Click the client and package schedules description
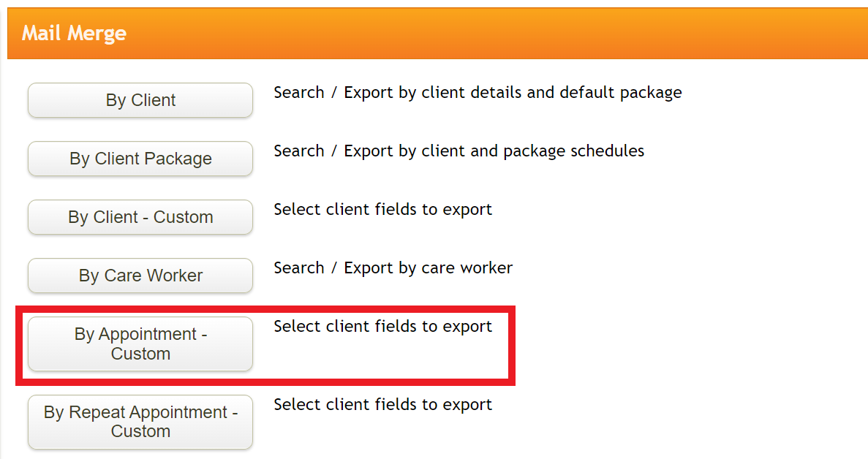 tap(458, 151)
